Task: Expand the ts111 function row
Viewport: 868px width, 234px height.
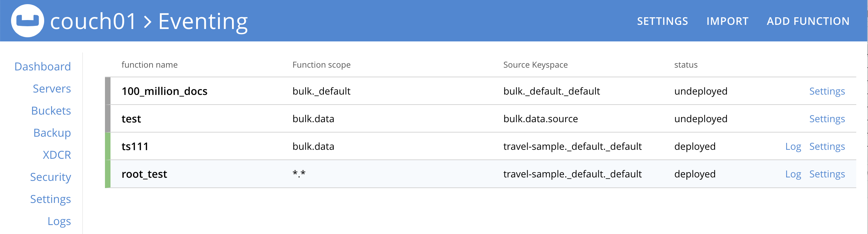Action: (x=135, y=146)
